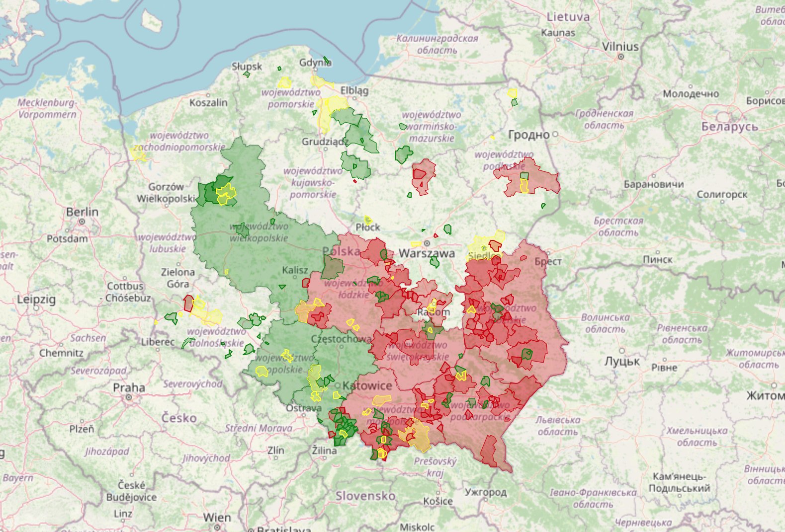Screen dimensions: 785x532
Task: Click the Гродно city dot marker
Action: pos(555,134)
